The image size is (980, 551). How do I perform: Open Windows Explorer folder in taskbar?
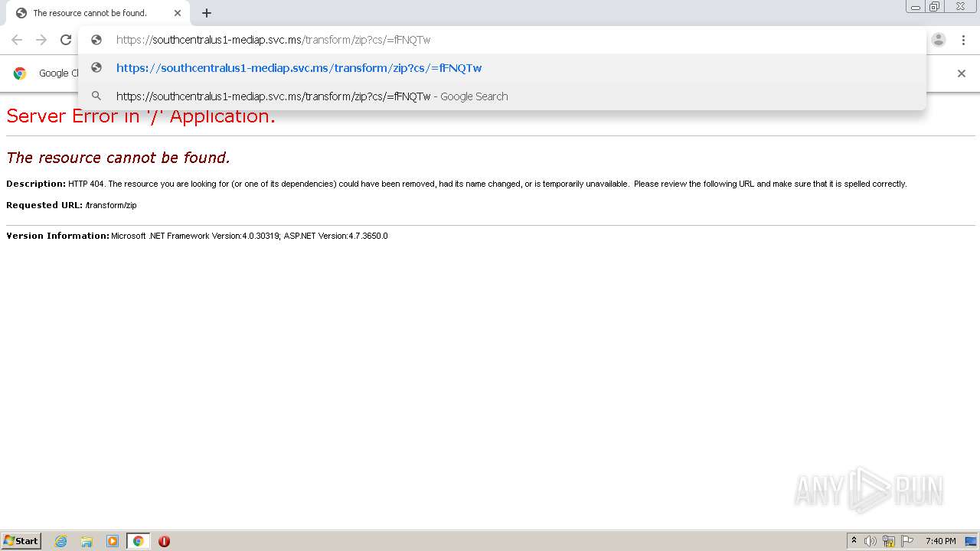(x=87, y=541)
